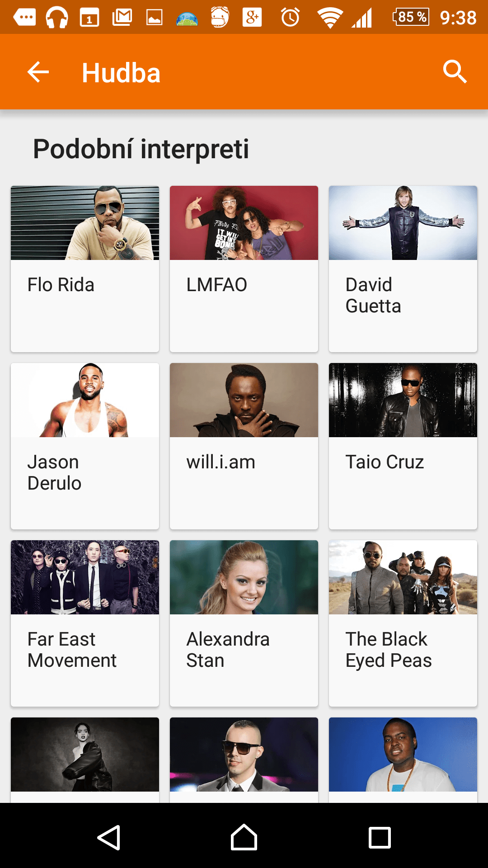Tap the alarm clock status icon
Image resolution: width=488 pixels, height=868 pixels.
pos(290,18)
